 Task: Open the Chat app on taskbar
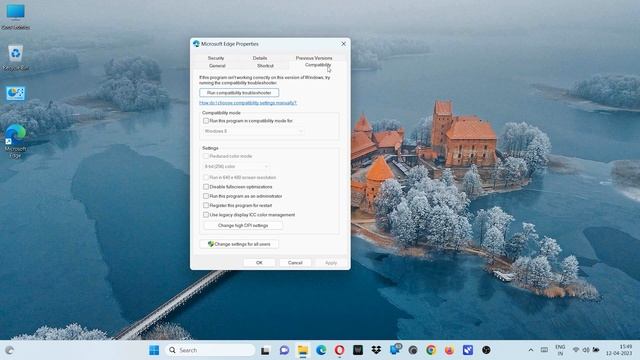coord(284,350)
